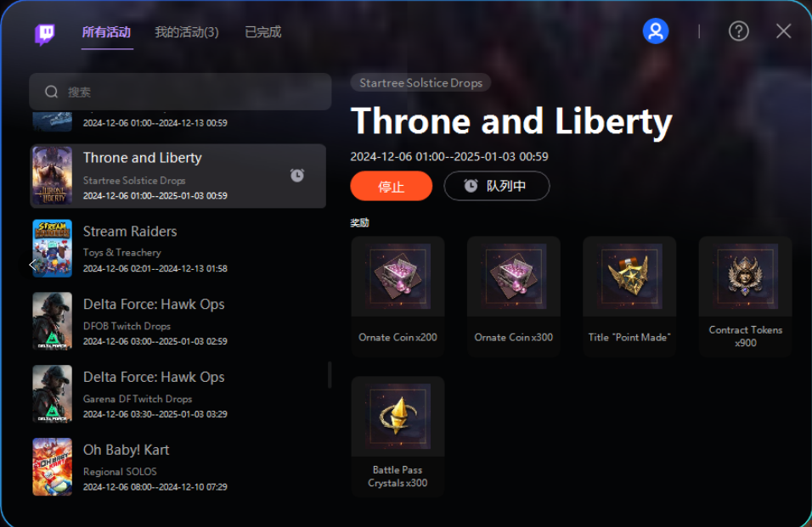Click the search magnifier icon

click(x=51, y=92)
